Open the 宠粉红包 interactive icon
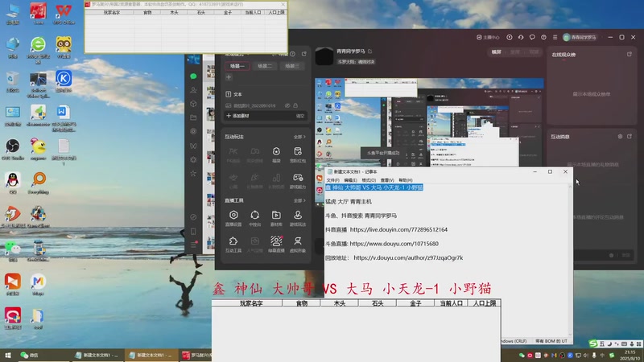Screen dimensions: 644x362 pos(297,154)
